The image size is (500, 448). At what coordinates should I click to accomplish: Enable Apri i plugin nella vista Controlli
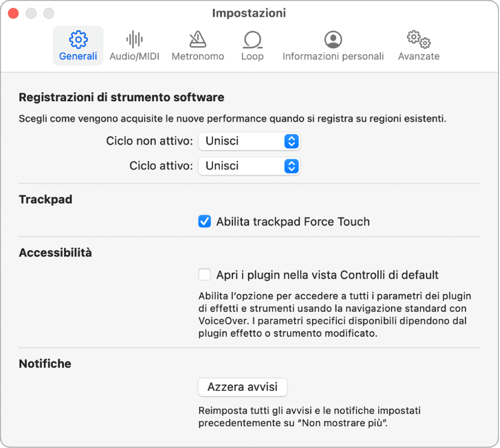pyautogui.click(x=205, y=275)
